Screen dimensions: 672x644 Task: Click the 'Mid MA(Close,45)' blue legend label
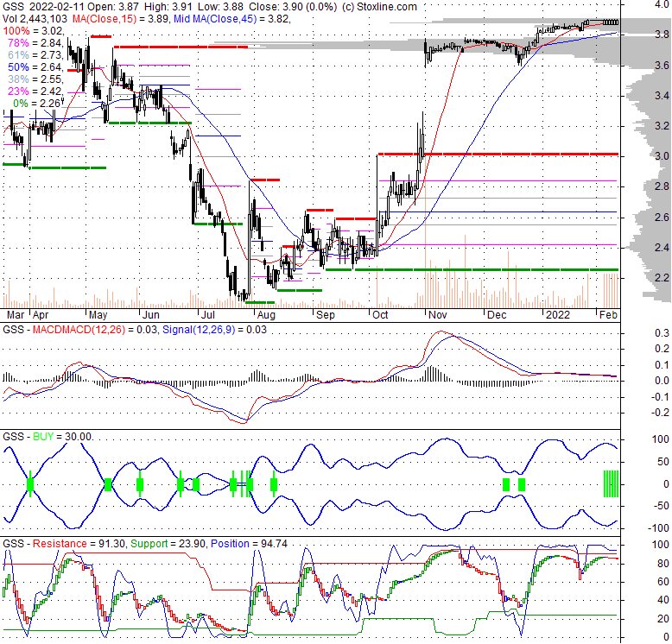tap(215, 19)
